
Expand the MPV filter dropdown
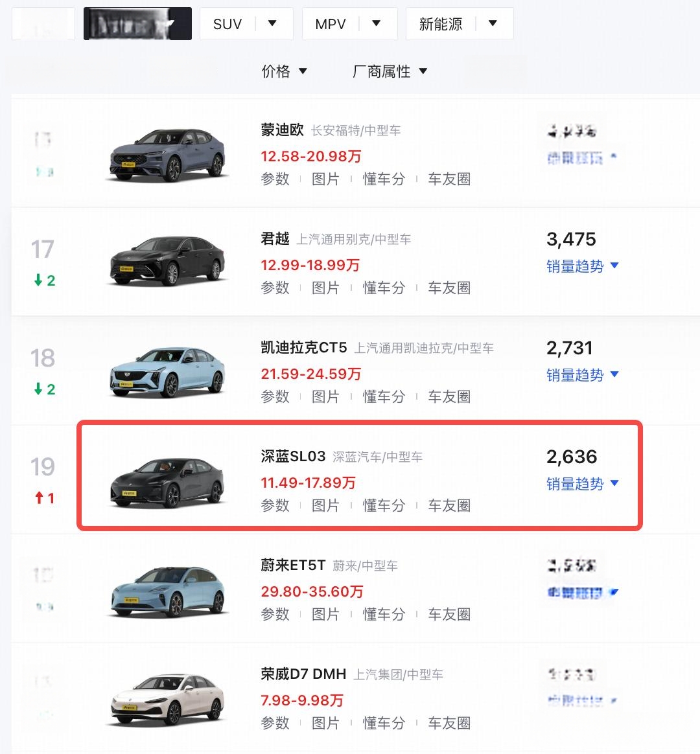tap(376, 23)
